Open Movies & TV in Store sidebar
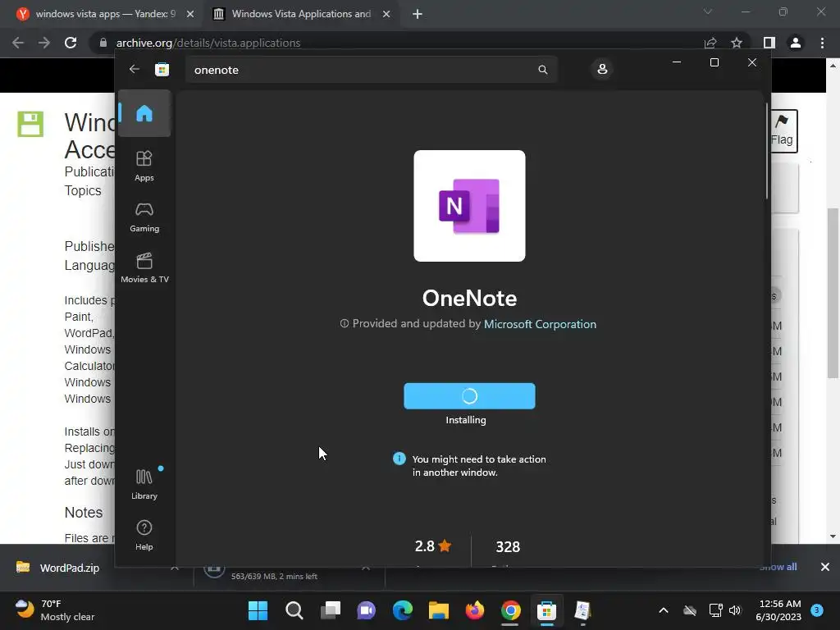This screenshot has height=630, width=840. pos(144,268)
